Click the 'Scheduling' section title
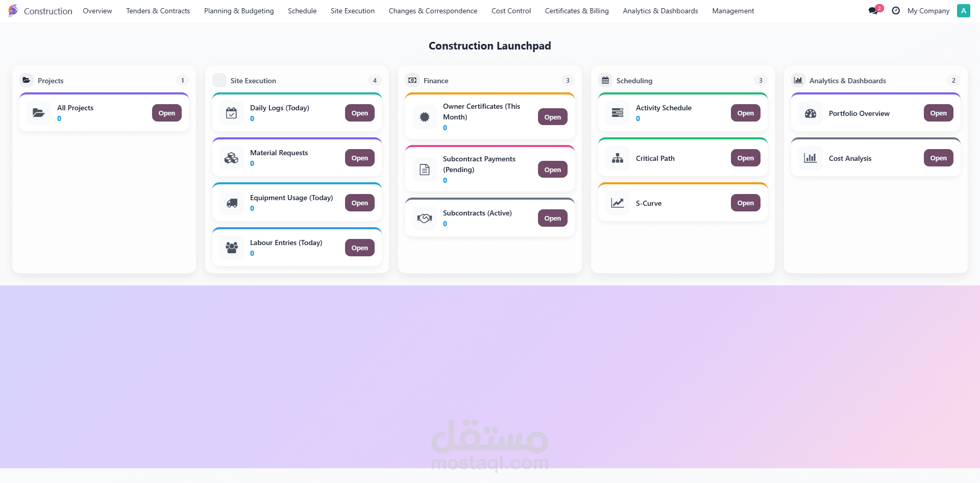This screenshot has width=980, height=483. (x=634, y=81)
